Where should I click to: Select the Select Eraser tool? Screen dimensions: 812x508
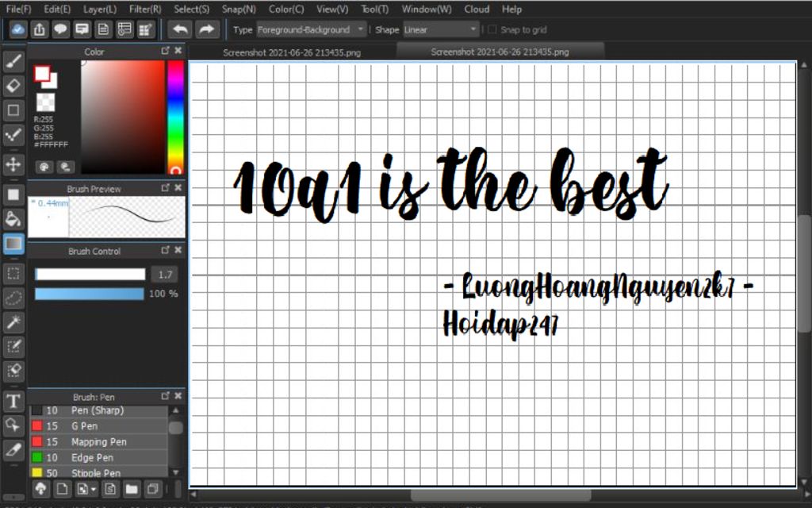[13, 371]
